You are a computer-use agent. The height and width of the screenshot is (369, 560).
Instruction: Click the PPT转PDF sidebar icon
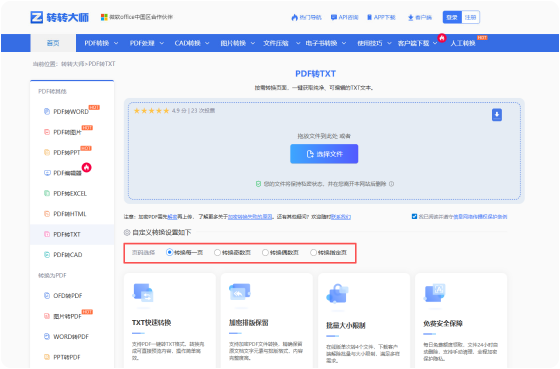tap(47, 357)
